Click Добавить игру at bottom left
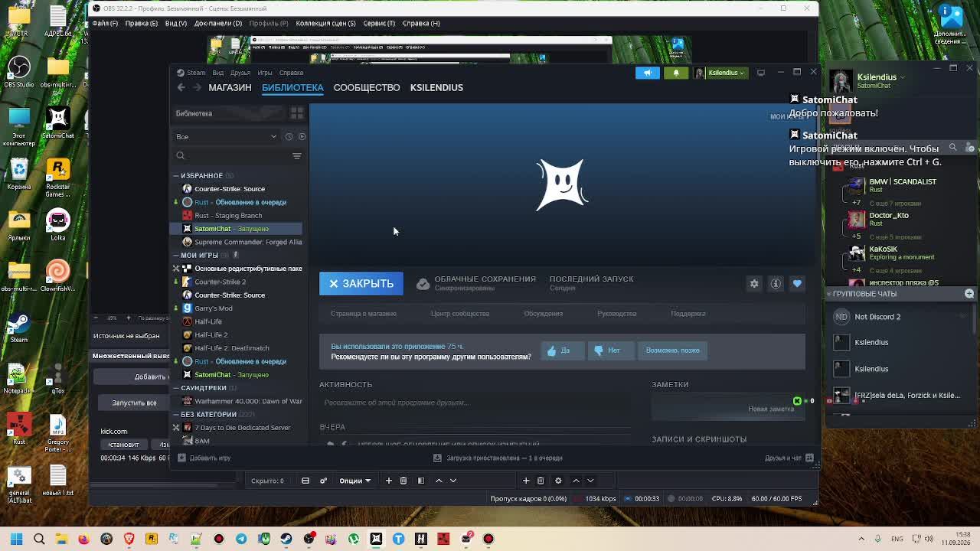The width and height of the screenshot is (980, 551). click(204, 458)
